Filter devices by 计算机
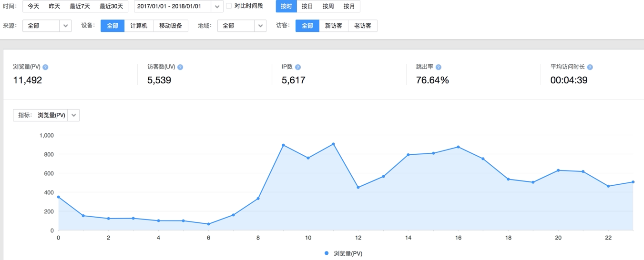This screenshot has width=644, height=260. 139,26
